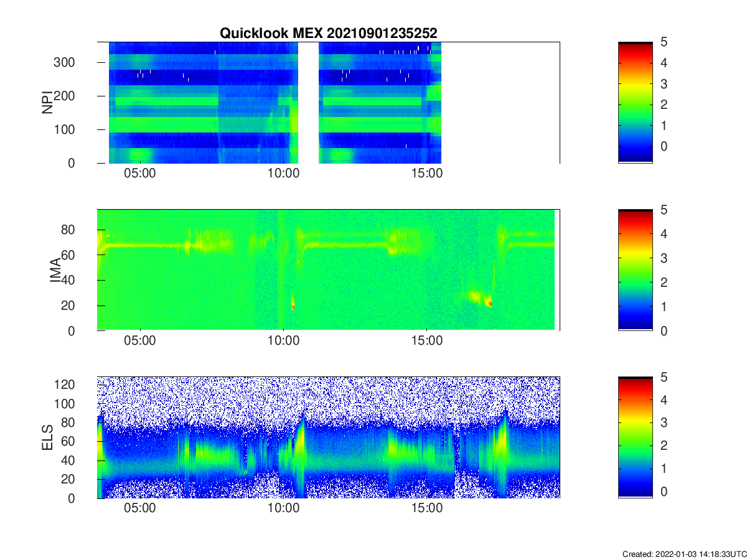Click the 15:00 time label under ELS plot
The image size is (747, 560).
tap(426, 509)
